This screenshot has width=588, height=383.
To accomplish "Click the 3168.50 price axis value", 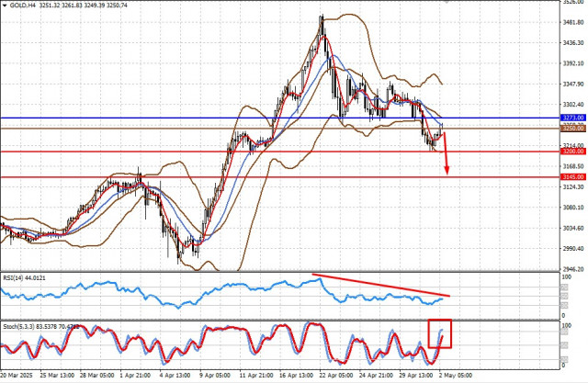I will pos(573,166).
